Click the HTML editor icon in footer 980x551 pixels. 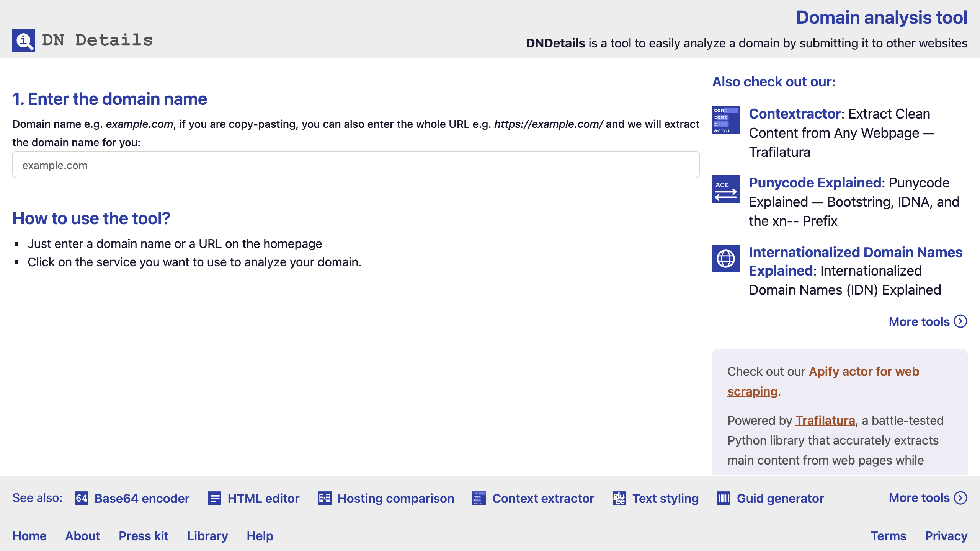point(214,498)
